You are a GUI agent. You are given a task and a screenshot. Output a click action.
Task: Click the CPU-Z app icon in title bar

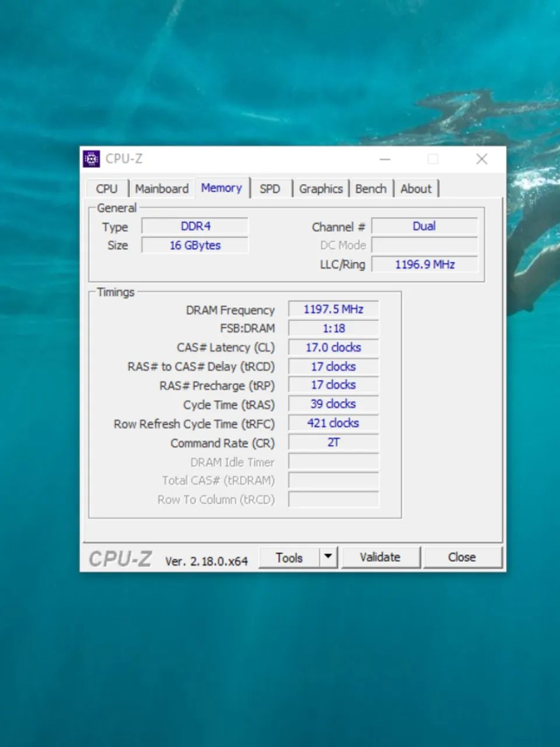point(91,159)
